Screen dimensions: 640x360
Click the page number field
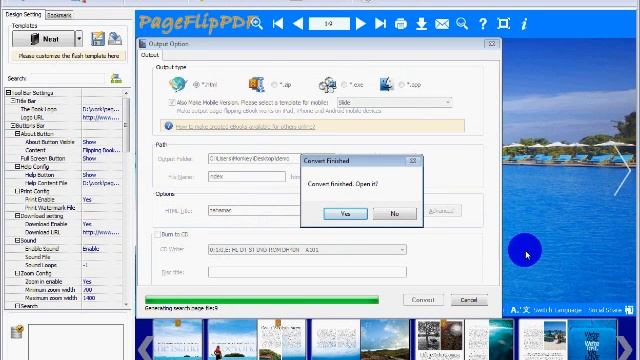click(x=329, y=24)
